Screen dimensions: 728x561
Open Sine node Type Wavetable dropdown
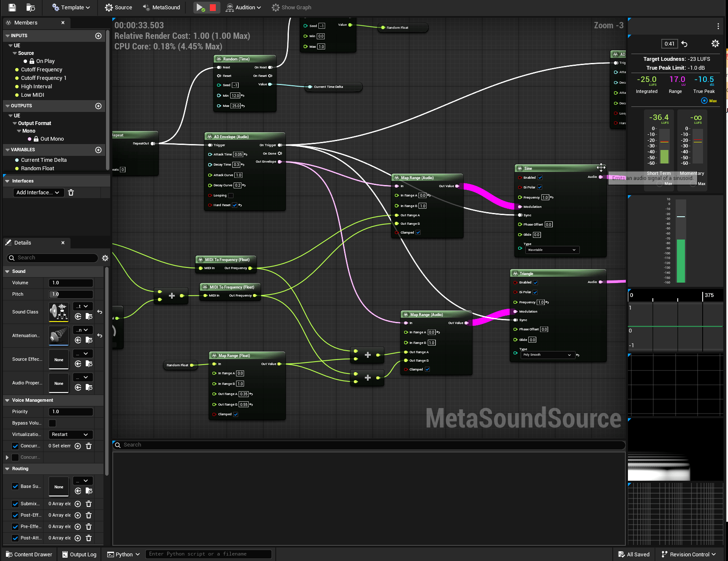click(x=552, y=250)
